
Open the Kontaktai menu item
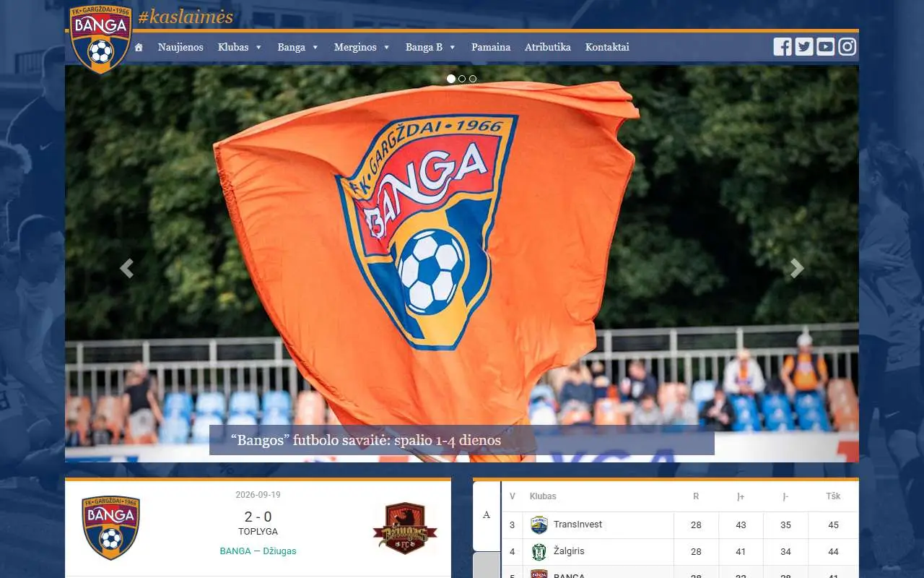click(607, 47)
